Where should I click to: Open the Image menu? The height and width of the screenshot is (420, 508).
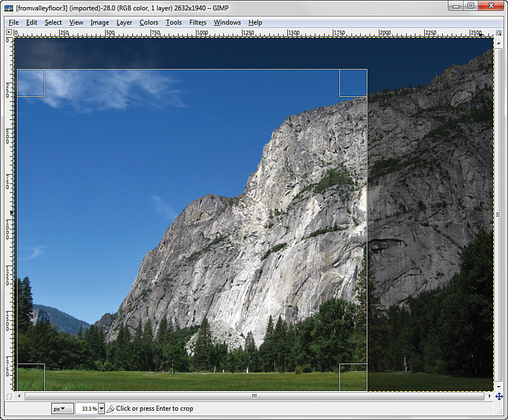99,22
